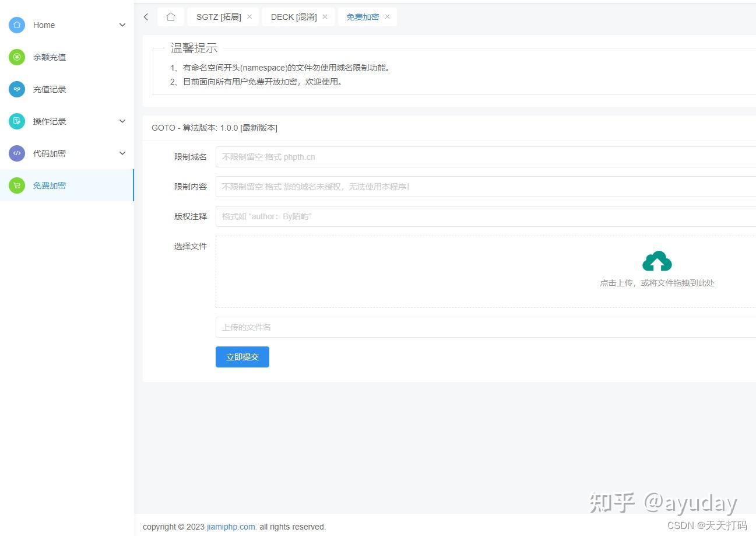756x536 pixels.
Task: Close the DECK [混淆] tab
Action: (325, 17)
